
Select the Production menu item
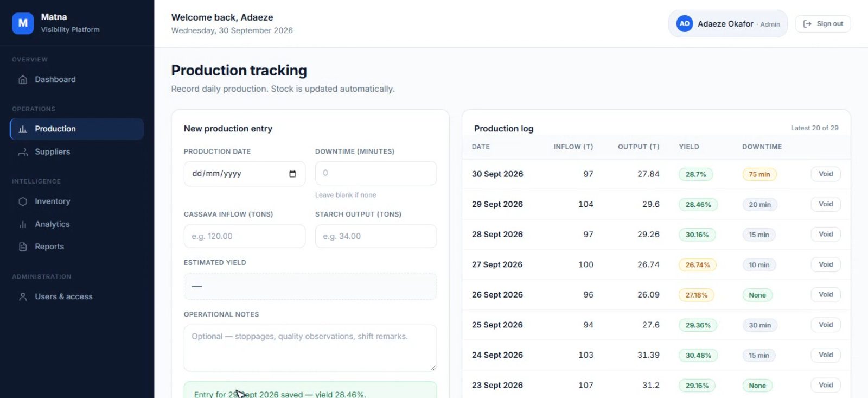76,129
